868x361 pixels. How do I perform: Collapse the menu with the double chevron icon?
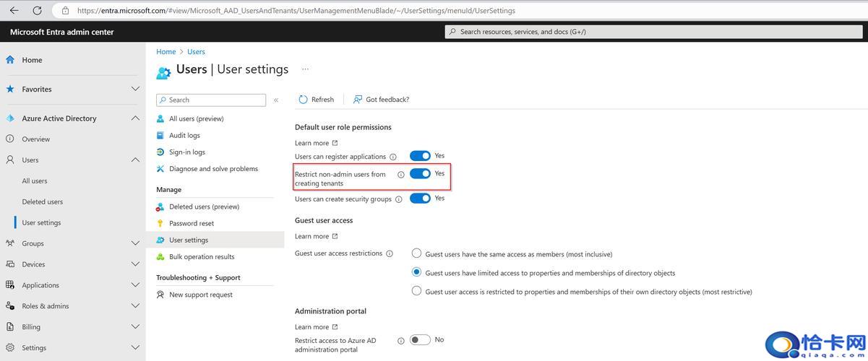276,100
